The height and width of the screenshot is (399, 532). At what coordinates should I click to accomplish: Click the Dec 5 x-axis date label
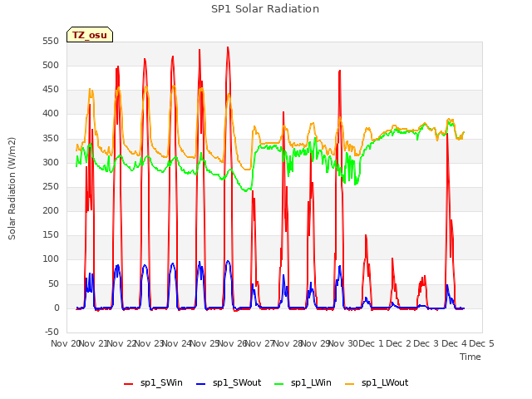481,343
